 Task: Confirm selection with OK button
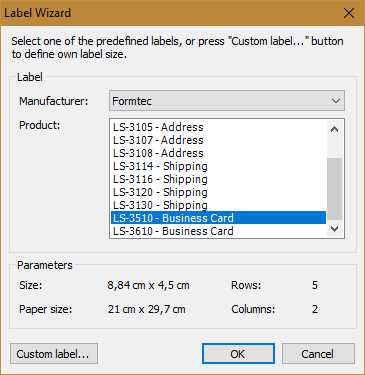238,354
